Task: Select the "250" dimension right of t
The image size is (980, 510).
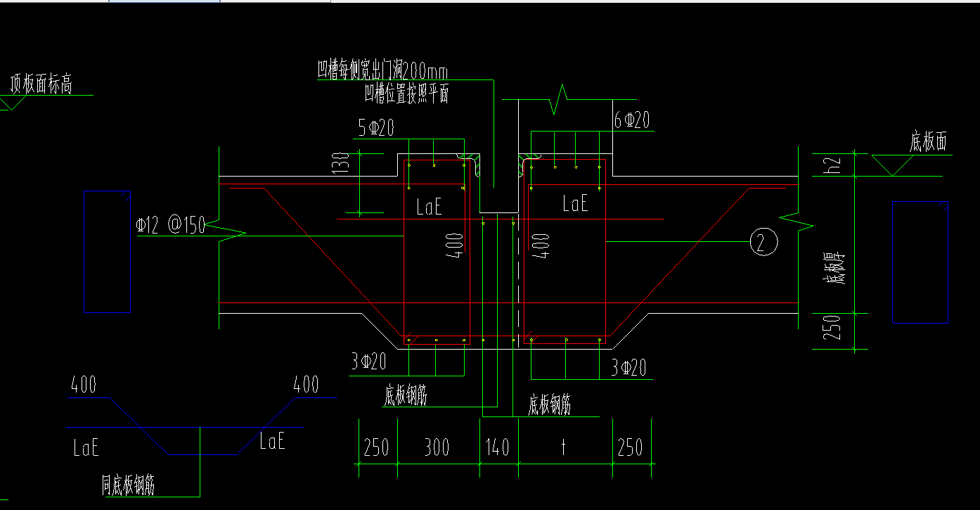Action: [630, 448]
